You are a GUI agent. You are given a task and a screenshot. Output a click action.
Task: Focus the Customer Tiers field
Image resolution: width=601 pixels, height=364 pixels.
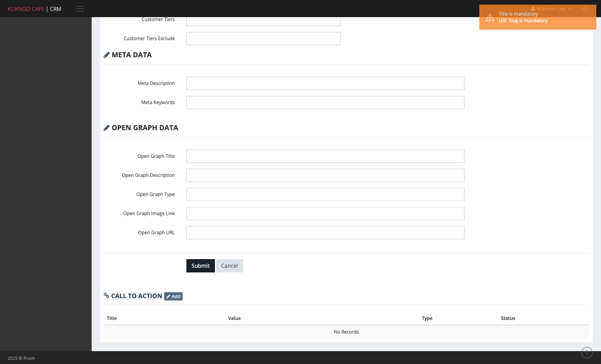click(263, 21)
